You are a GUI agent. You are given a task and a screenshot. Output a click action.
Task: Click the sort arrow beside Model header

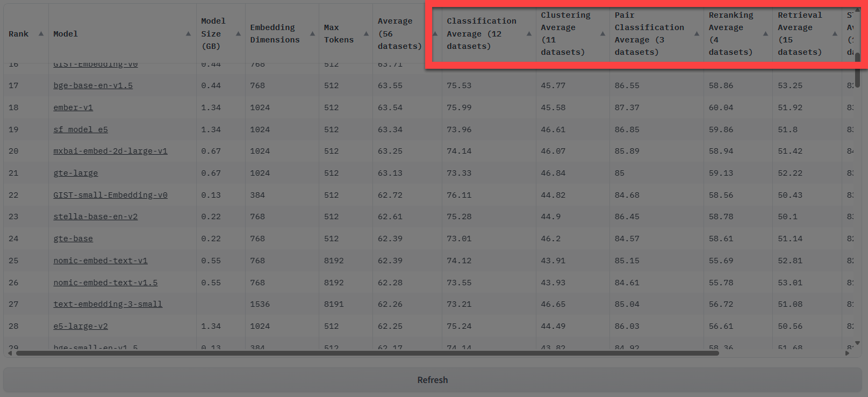(x=188, y=34)
